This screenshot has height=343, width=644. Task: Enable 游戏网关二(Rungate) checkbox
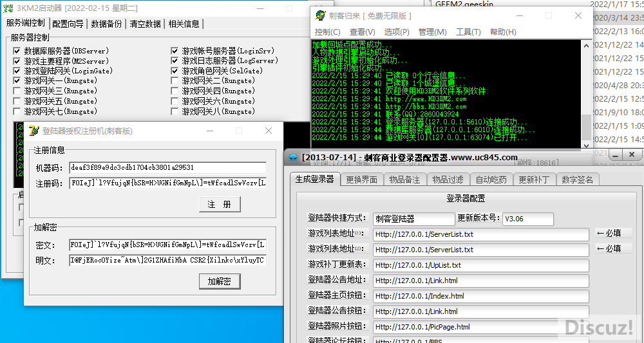(x=175, y=81)
